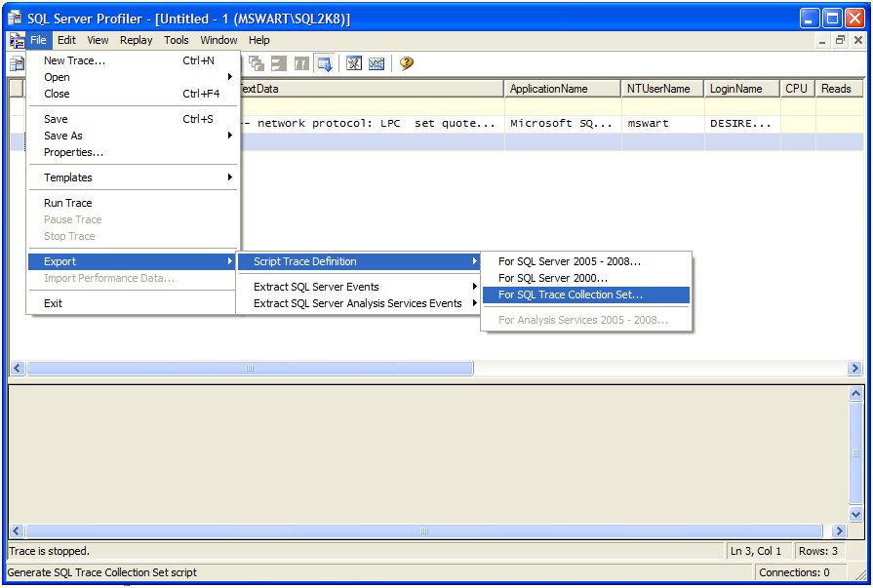Open the Help menu
Screen dimensions: 873x588
(258, 40)
